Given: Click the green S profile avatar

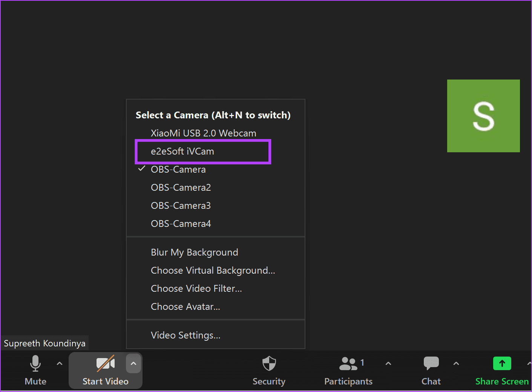Looking at the screenshot, I should click(483, 116).
